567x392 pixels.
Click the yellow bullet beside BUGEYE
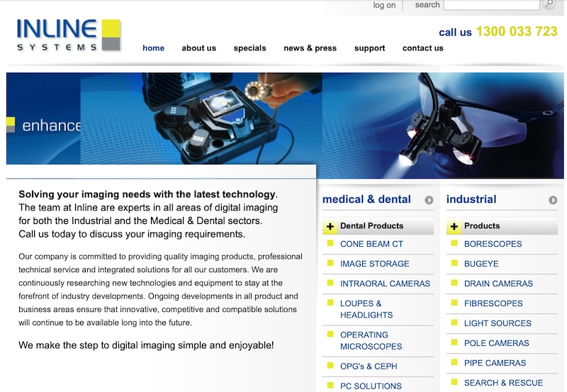[x=454, y=263]
